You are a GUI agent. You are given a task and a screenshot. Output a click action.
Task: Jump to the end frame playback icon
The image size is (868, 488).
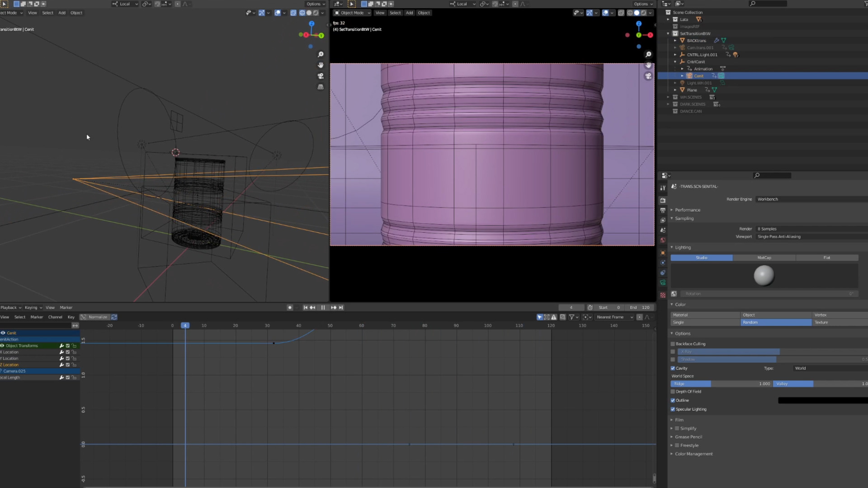tap(341, 307)
